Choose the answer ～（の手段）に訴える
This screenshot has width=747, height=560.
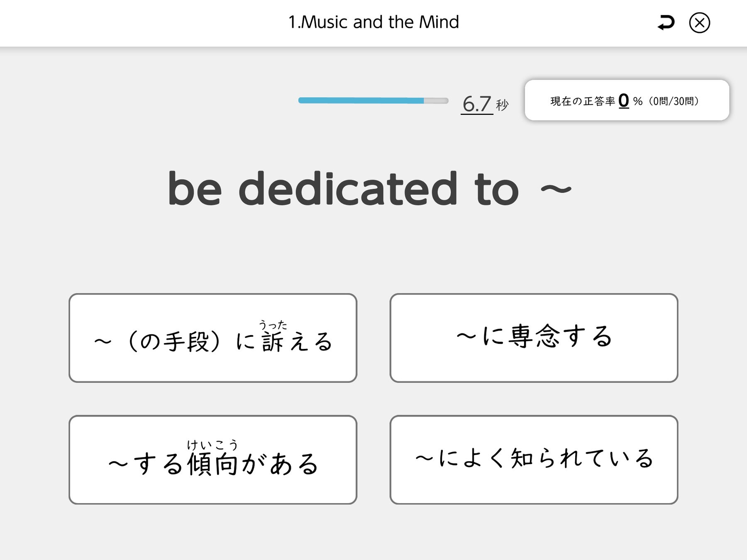[x=213, y=338]
